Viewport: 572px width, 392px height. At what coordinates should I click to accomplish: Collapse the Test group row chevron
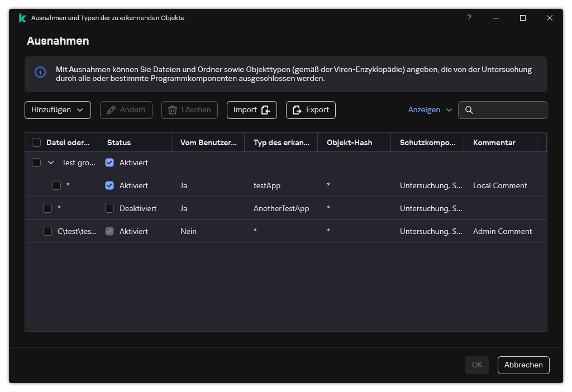51,162
